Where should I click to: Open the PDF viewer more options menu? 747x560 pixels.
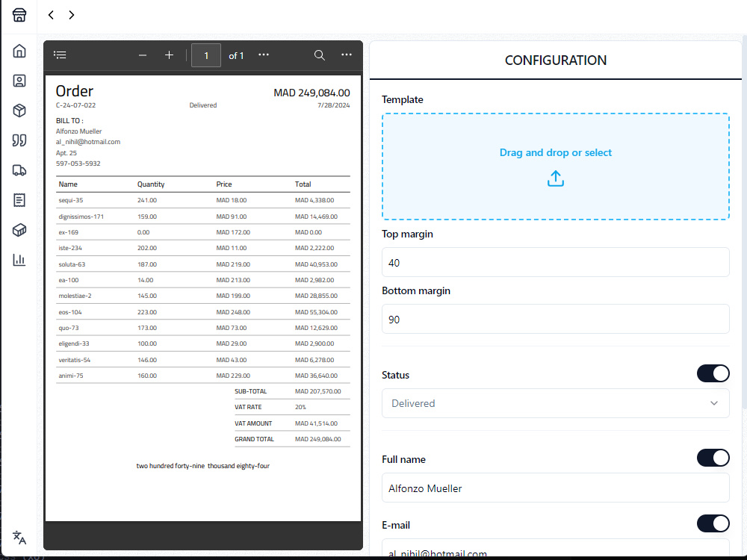coord(346,55)
